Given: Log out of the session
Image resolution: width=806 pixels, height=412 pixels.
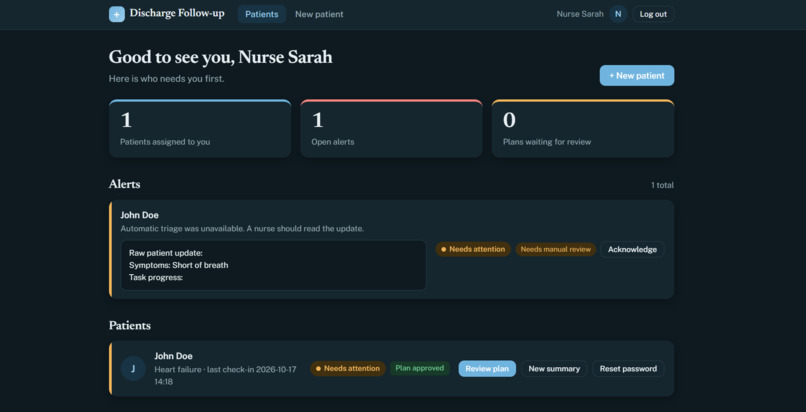Looking at the screenshot, I should (x=653, y=14).
